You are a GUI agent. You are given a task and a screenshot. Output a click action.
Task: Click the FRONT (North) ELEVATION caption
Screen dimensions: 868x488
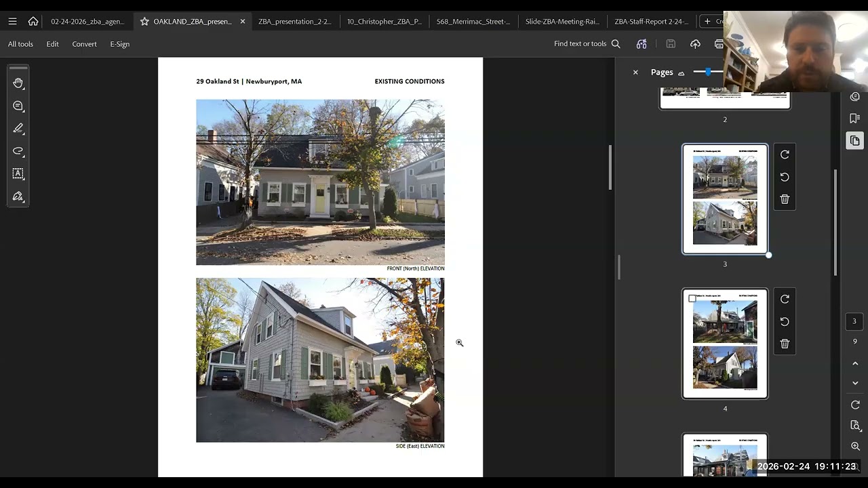tap(416, 268)
